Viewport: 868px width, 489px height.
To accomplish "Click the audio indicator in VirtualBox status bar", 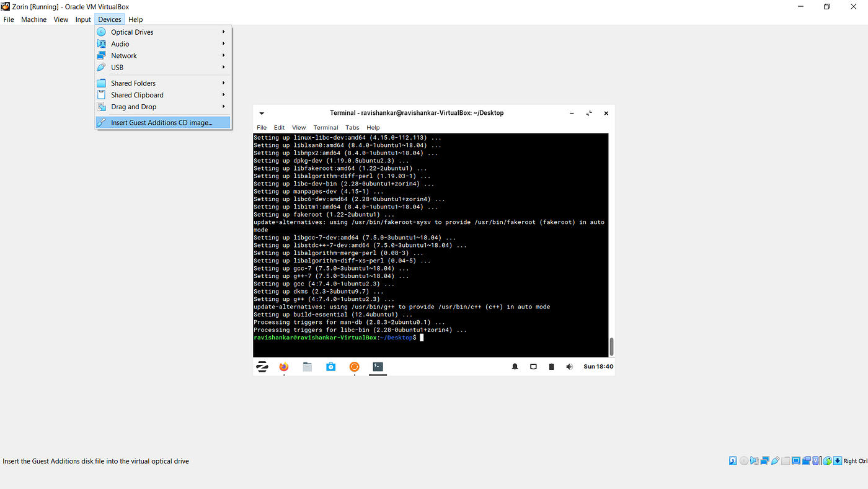I will pyautogui.click(x=755, y=460).
